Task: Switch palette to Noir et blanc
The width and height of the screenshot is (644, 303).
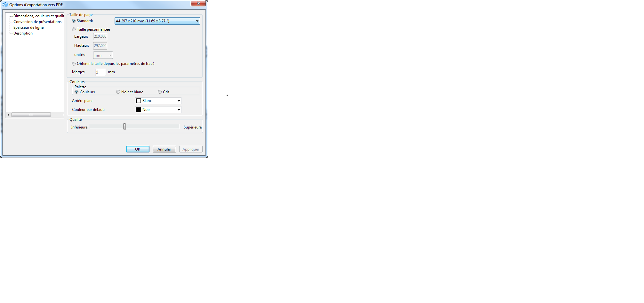Action: 118,92
